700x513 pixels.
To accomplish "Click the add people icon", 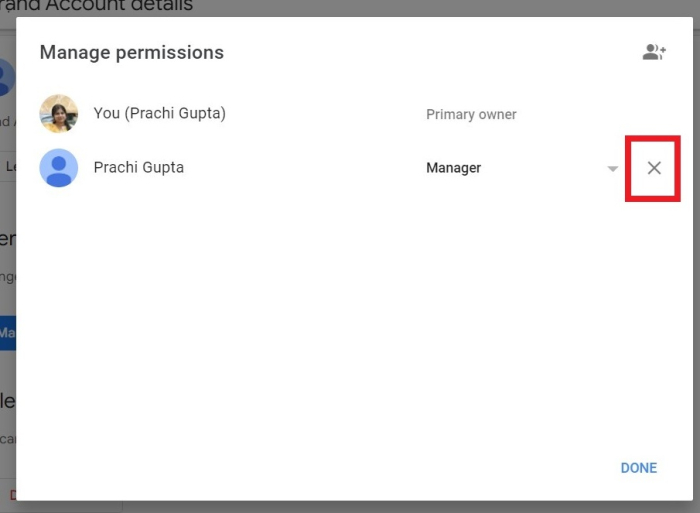I will tap(654, 53).
